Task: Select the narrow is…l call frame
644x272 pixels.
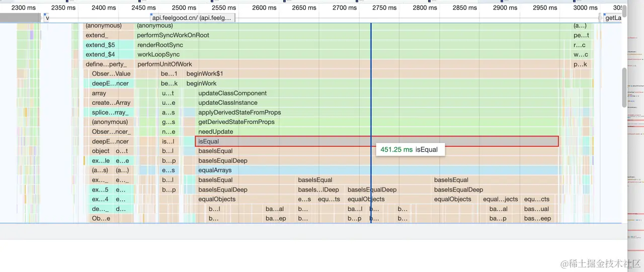Action: (x=168, y=142)
